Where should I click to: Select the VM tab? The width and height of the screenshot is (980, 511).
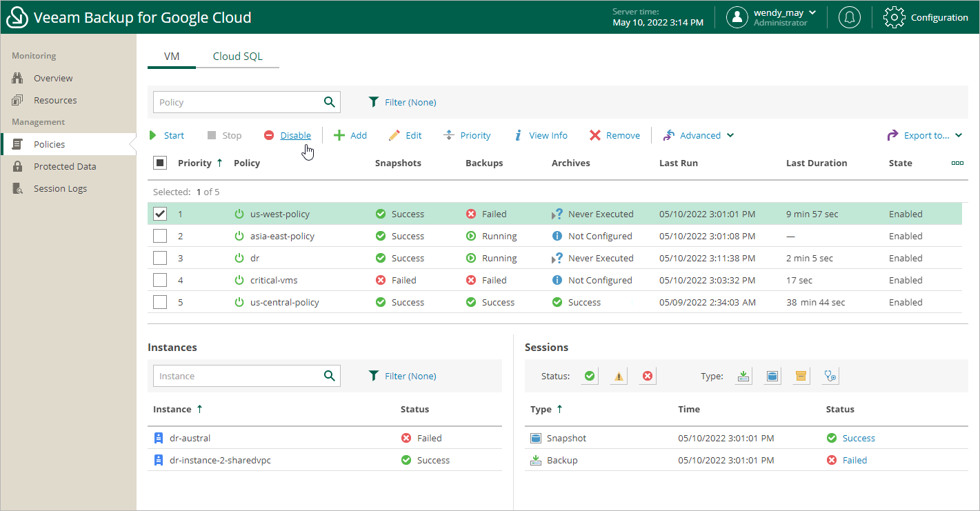[x=172, y=57]
